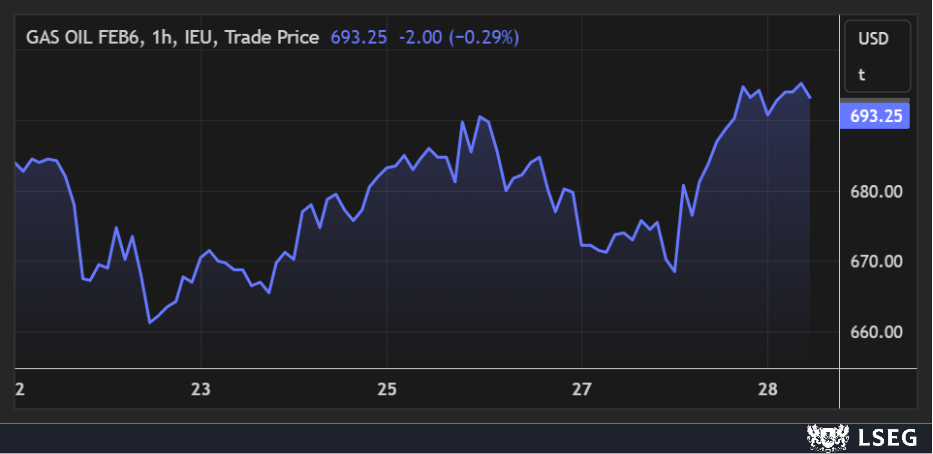Click the last data point of the line
Viewport: 933px width, 454px height.
pos(810,97)
